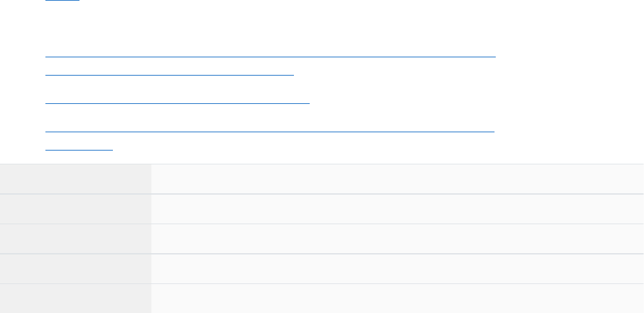644x313 pixels.
Task: Open the first long link's top line
Action: (271, 55)
